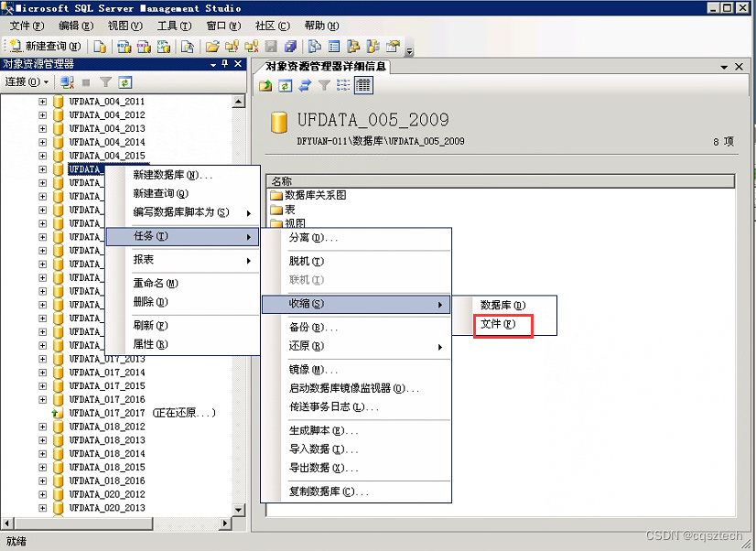The width and height of the screenshot is (756, 551).
Task: Switch details pane to report view
Action: [363, 86]
